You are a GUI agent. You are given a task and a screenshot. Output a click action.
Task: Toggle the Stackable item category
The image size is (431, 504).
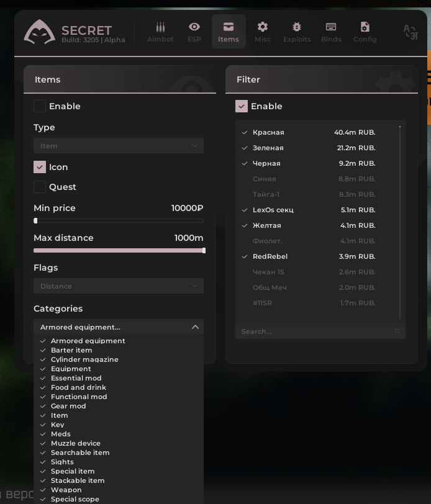119,480
